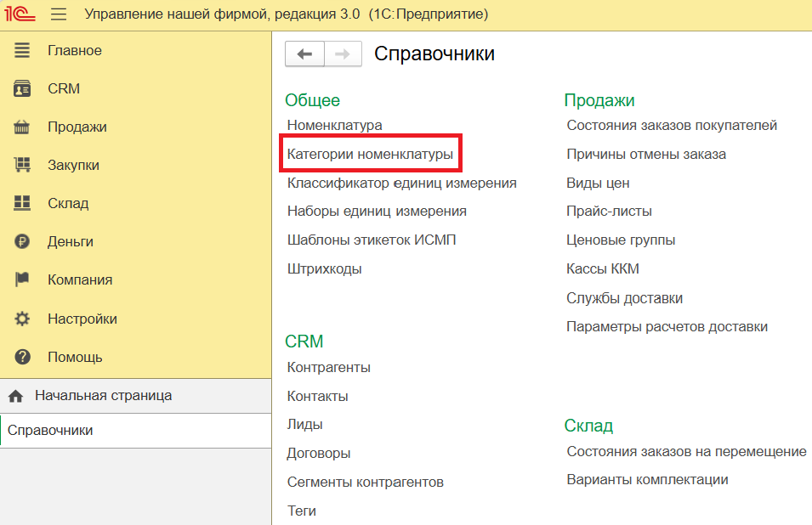Open Штрихкоды link

[325, 269]
